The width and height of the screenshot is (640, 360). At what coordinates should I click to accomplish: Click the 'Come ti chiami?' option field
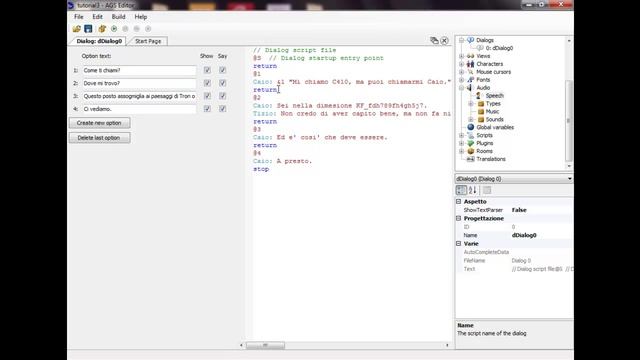point(140,70)
